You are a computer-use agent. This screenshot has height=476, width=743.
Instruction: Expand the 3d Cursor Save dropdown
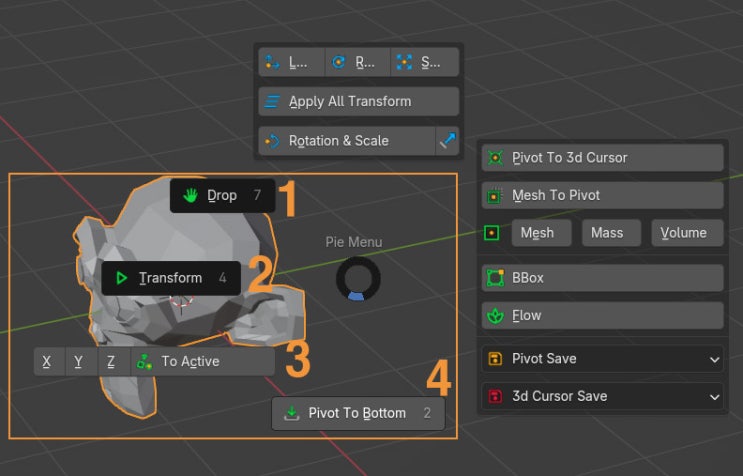(x=602, y=396)
